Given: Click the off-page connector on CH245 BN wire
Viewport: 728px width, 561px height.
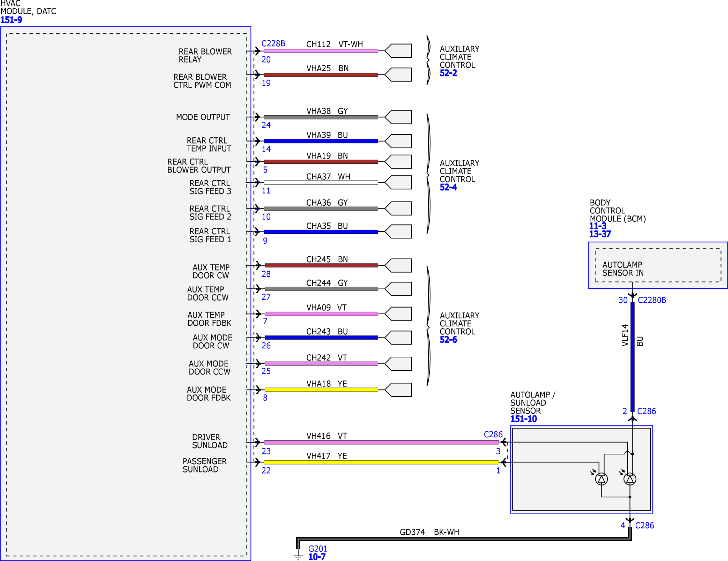Looking at the screenshot, I should point(398,265).
